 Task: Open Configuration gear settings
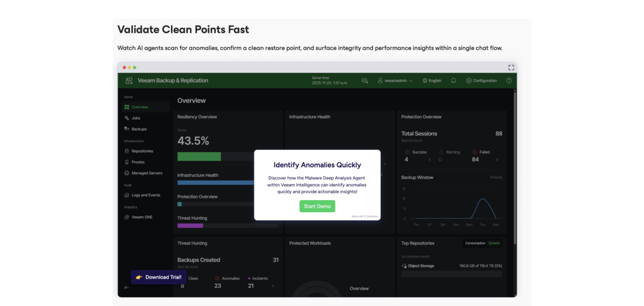[481, 80]
